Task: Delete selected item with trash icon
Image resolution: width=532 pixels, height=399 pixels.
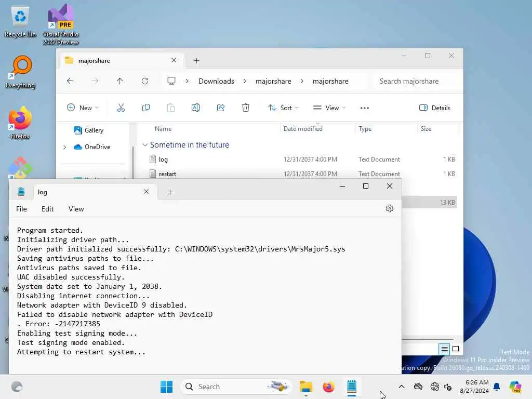Action: pyautogui.click(x=246, y=108)
